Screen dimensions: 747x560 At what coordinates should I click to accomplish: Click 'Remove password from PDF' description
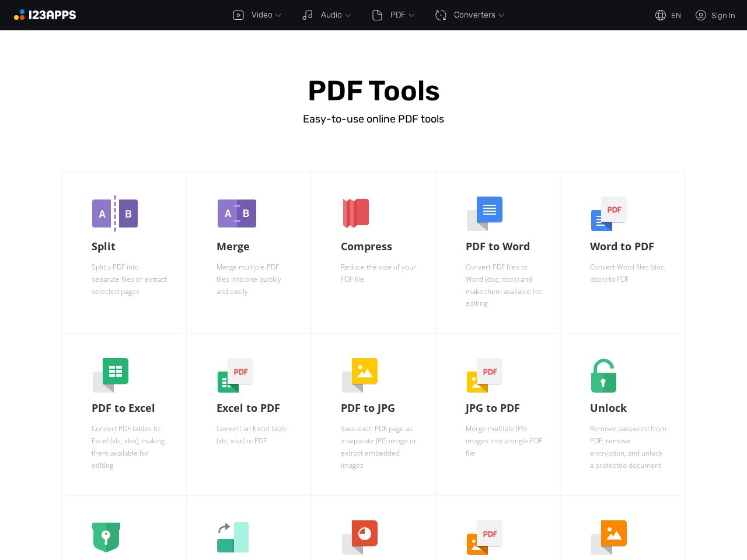628,447
